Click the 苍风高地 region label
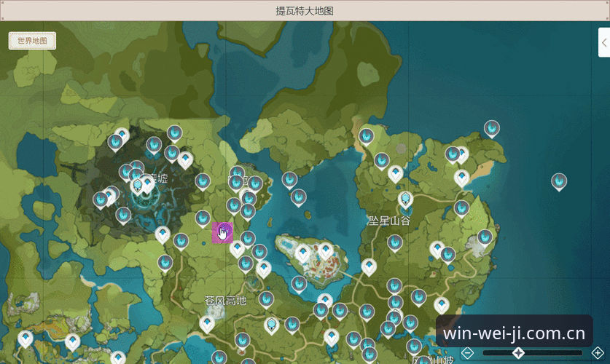The width and height of the screenshot is (610, 364). point(226,300)
